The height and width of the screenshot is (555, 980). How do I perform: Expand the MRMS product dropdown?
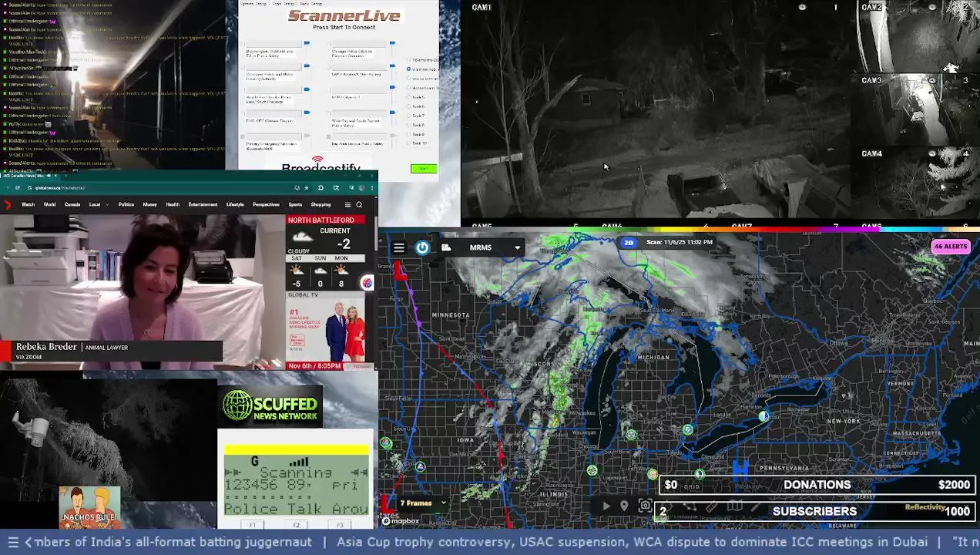[x=517, y=247]
